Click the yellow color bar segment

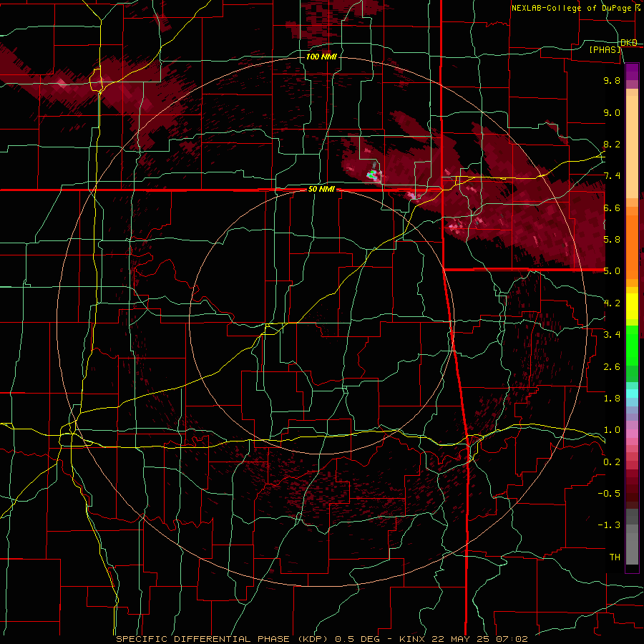[632, 306]
